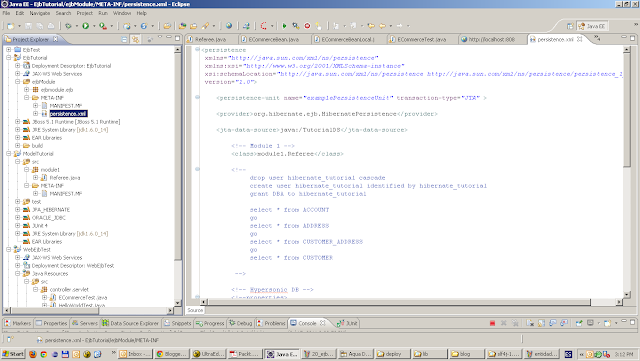Switch to the ECommerceTest.java editor tab
Image resolution: width=640 pixels, height=361 pixels.
pos(421,39)
